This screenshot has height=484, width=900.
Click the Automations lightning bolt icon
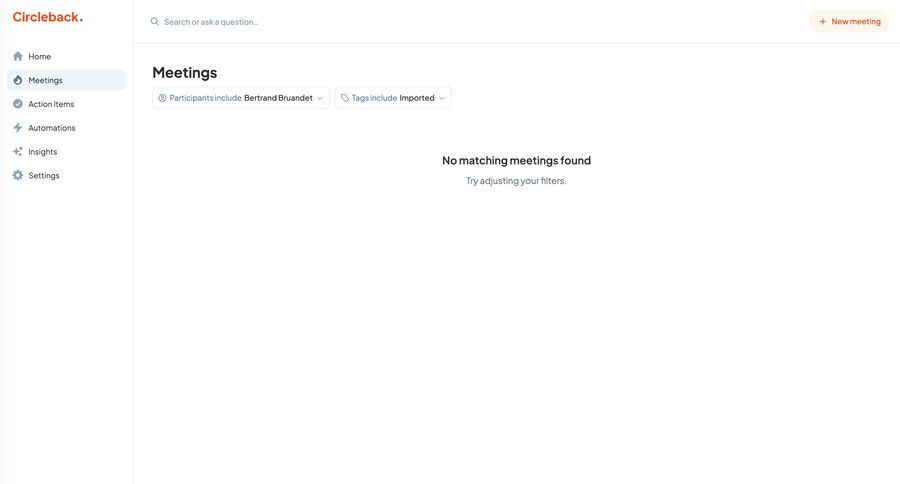(x=18, y=128)
